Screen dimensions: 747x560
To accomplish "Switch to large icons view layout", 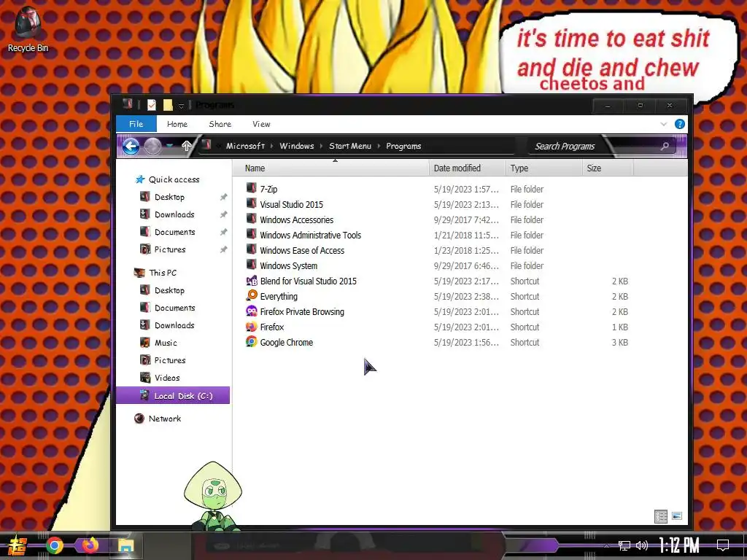I will 677,516.
